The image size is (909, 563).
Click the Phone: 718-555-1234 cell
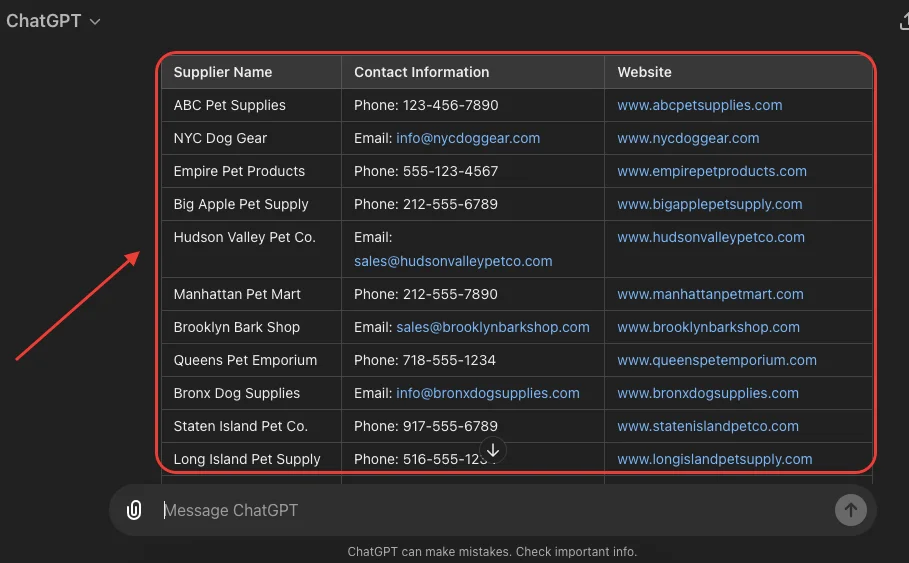pyautogui.click(x=473, y=360)
